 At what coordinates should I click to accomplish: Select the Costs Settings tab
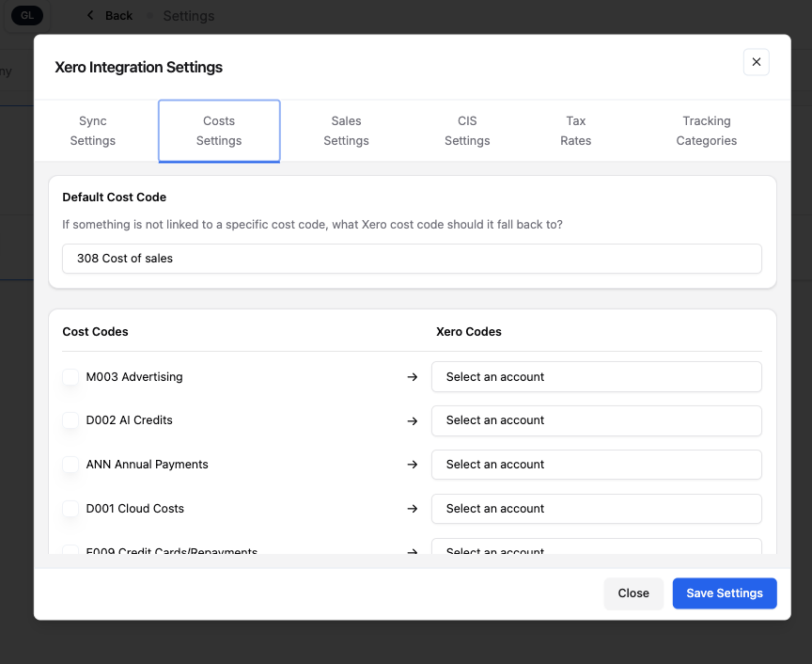tap(219, 131)
